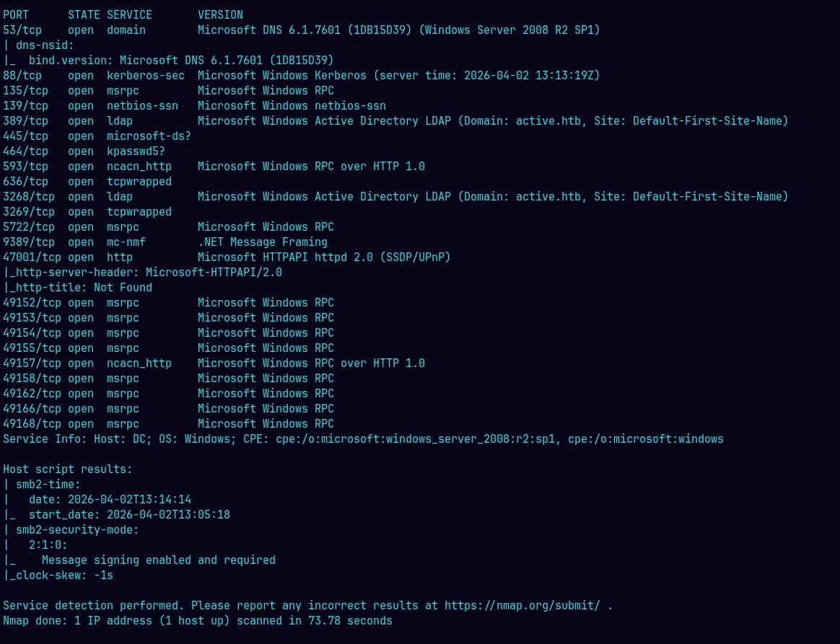Screen dimensions: 840x644
Task: Click the Service Info host line
Action: click(x=363, y=439)
